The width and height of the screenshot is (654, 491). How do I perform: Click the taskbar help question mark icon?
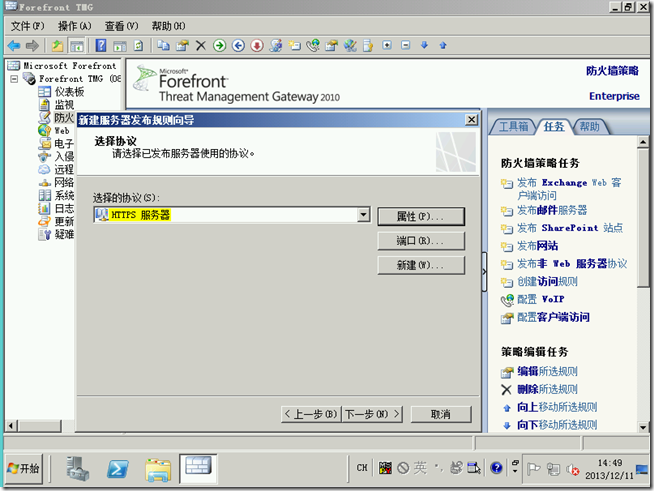click(496, 468)
